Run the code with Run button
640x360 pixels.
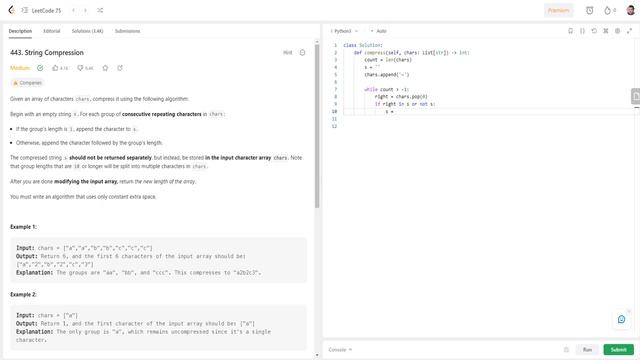[587, 350]
